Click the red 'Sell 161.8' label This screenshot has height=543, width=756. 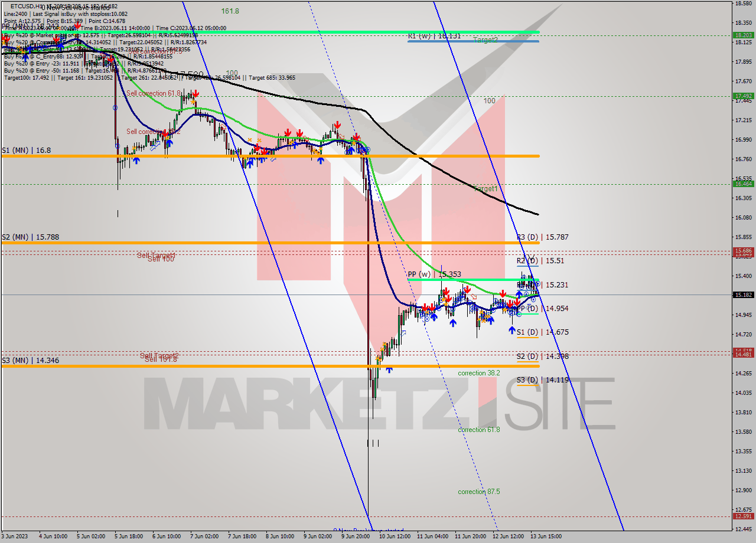[161, 359]
